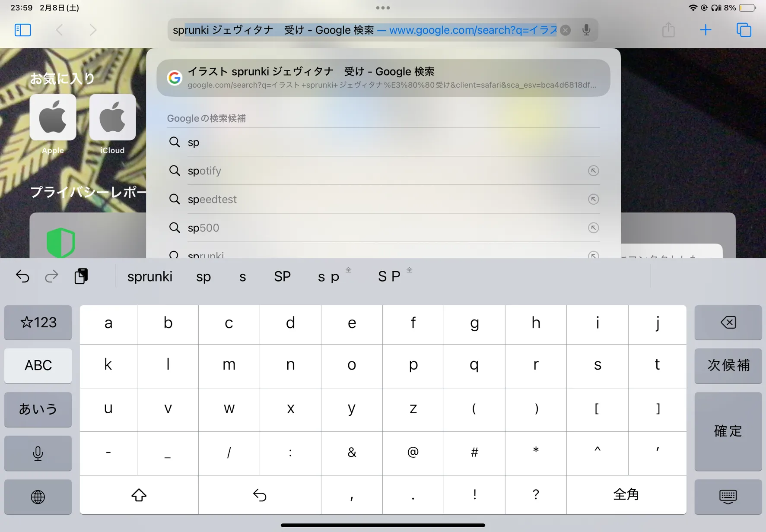This screenshot has height=532, width=766.
Task: Tap the "z" key
Action: (x=413, y=410)
